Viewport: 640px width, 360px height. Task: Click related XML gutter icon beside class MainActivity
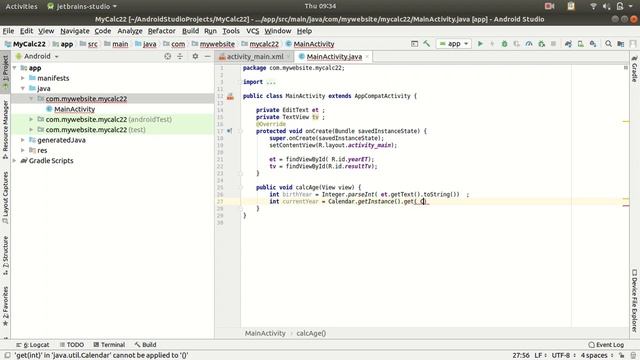click(230, 96)
